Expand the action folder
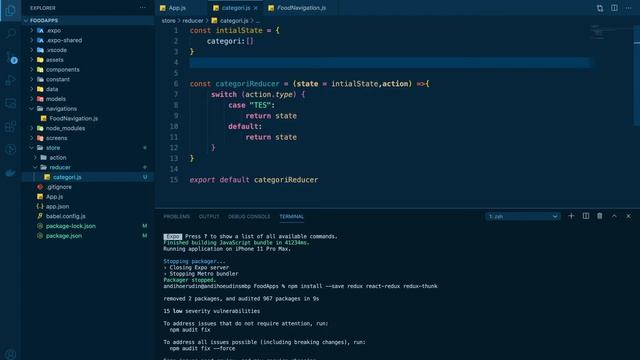The image size is (640, 360). coord(88,158)
